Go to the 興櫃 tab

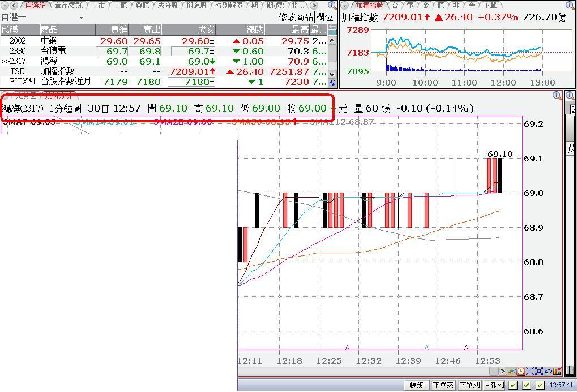tap(143, 5)
